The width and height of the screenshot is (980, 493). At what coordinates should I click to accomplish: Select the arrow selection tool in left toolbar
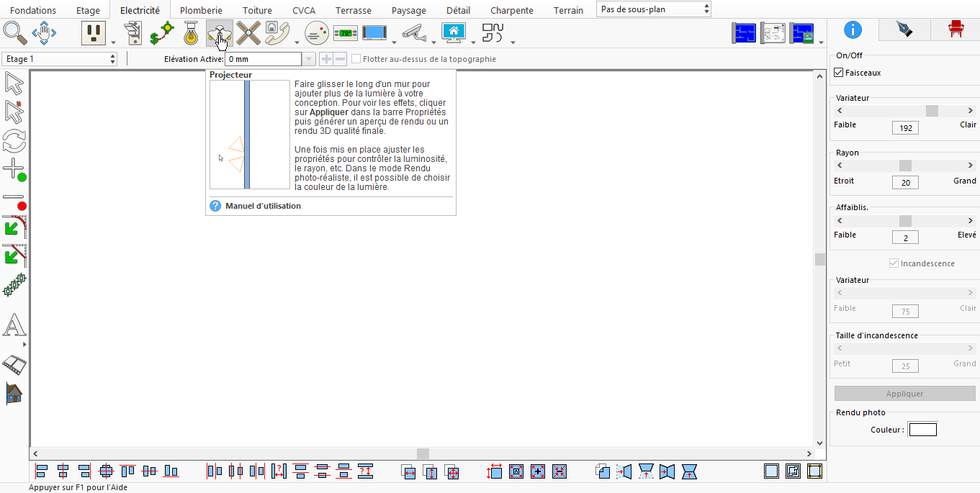click(14, 83)
